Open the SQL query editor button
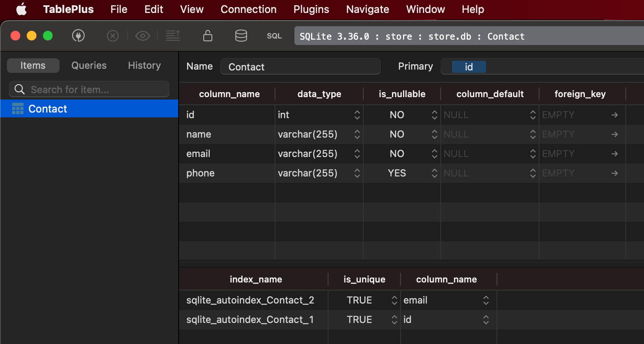 274,36
